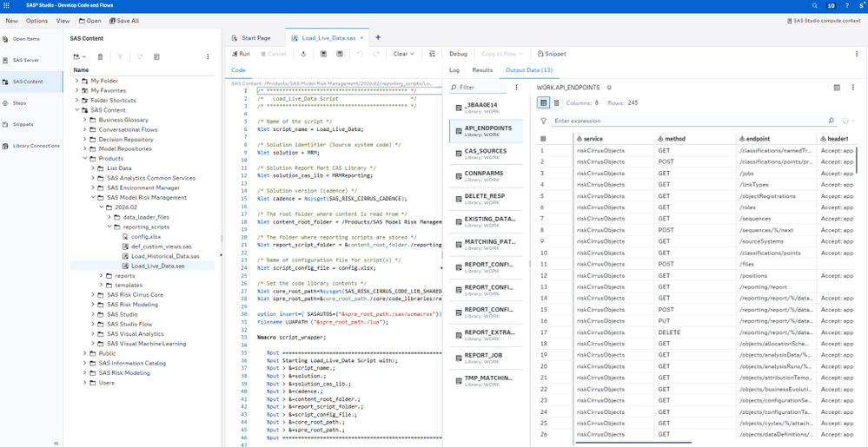Click the Snippet button

[x=552, y=54]
